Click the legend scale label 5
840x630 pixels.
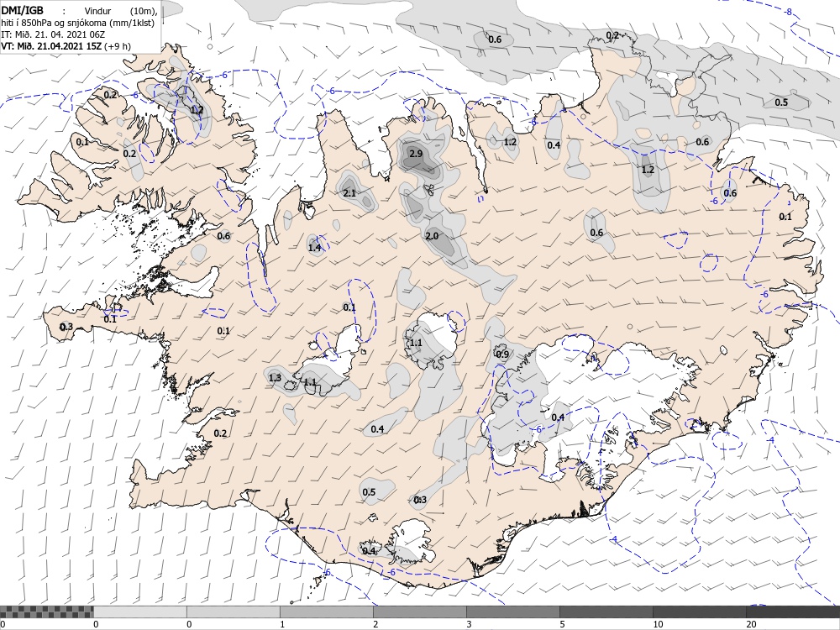click(x=562, y=624)
